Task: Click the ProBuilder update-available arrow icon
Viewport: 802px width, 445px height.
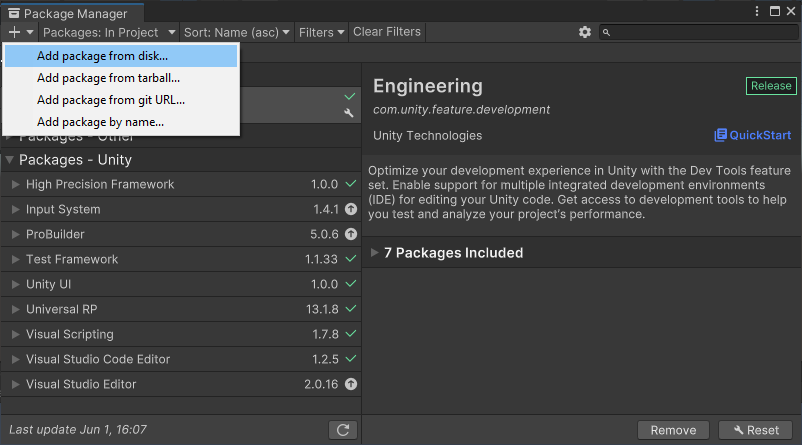Action: (351, 234)
